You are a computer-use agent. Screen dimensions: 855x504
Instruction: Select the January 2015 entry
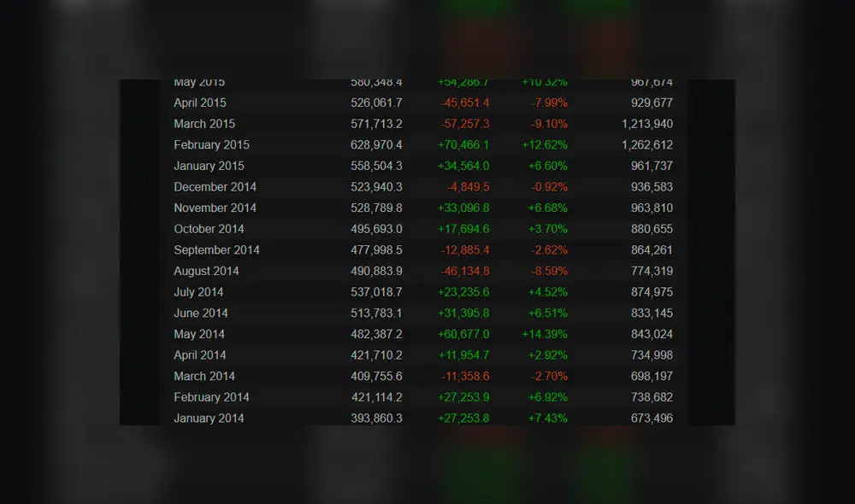(x=208, y=166)
